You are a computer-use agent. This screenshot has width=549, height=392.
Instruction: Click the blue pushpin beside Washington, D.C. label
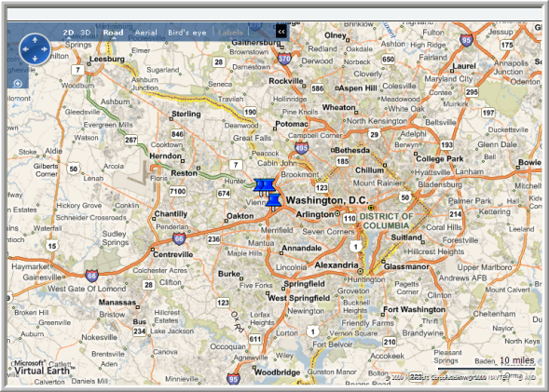pos(273,202)
